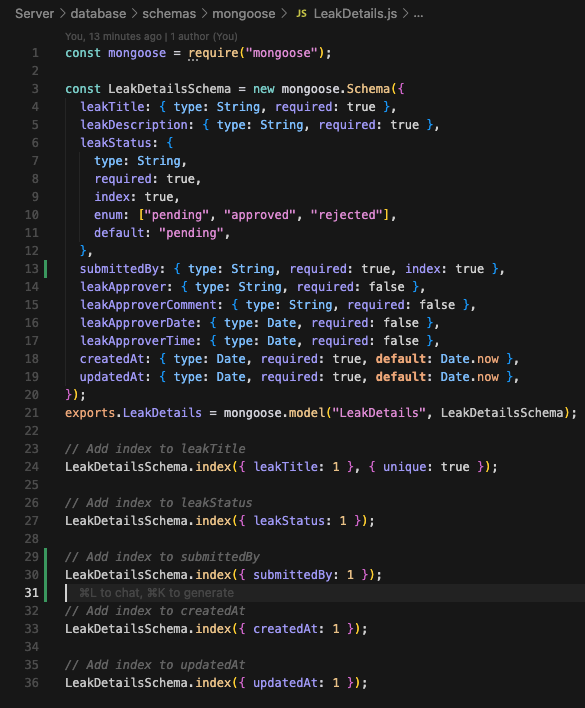
Task: Click green change marker beside line 30
Action: 46,574
